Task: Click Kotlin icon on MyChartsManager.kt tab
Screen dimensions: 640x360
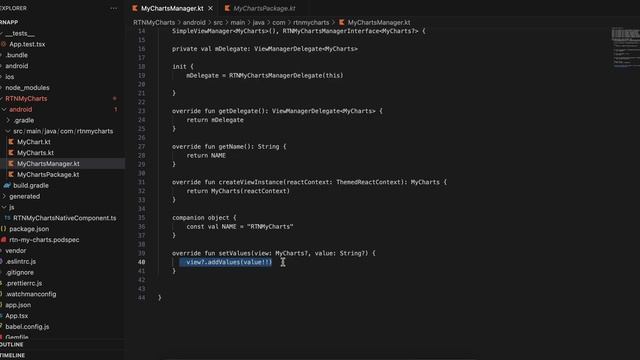Action: 135,8
